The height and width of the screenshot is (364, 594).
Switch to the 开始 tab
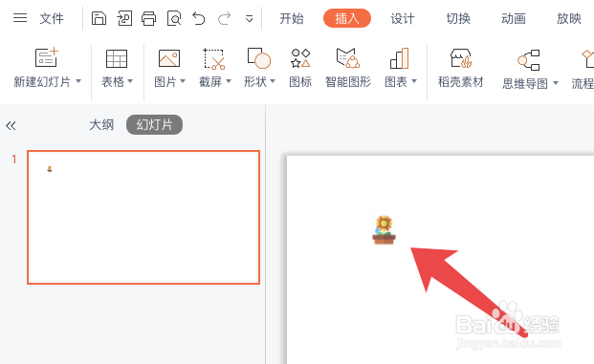click(292, 18)
